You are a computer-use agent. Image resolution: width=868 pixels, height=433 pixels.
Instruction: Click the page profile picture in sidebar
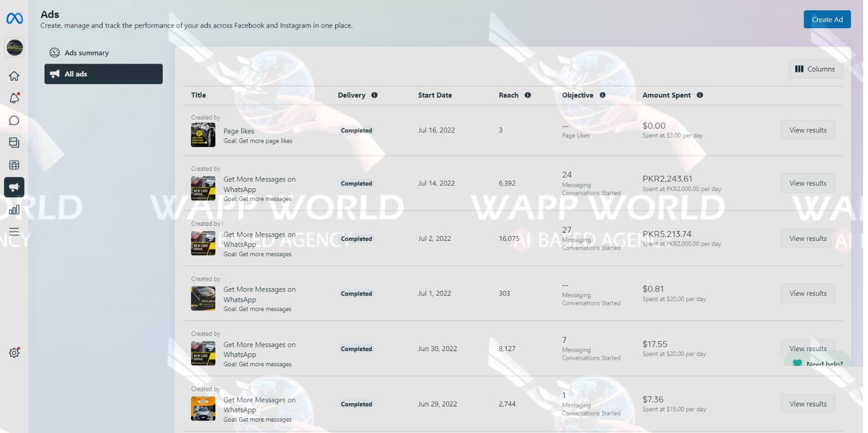pos(15,48)
